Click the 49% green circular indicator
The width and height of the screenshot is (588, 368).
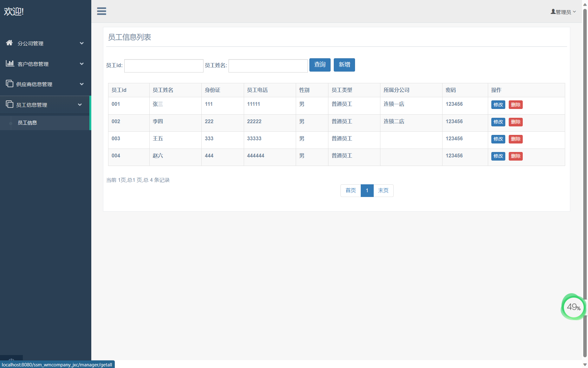573,307
